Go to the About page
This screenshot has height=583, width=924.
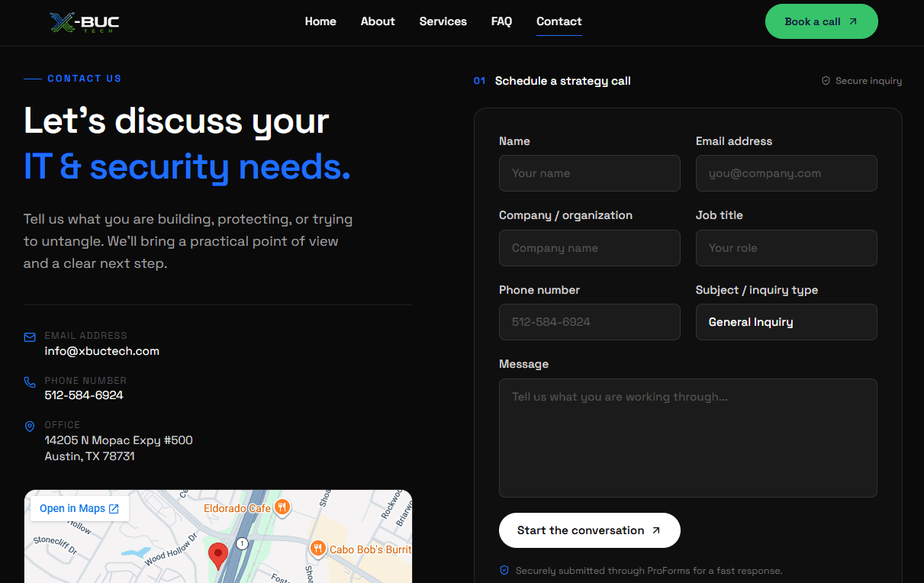click(x=378, y=21)
